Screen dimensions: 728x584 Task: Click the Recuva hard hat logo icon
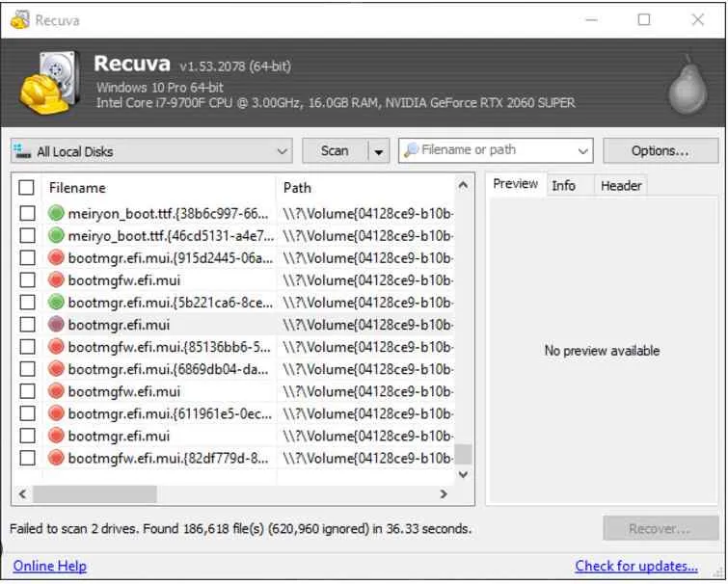(x=44, y=83)
